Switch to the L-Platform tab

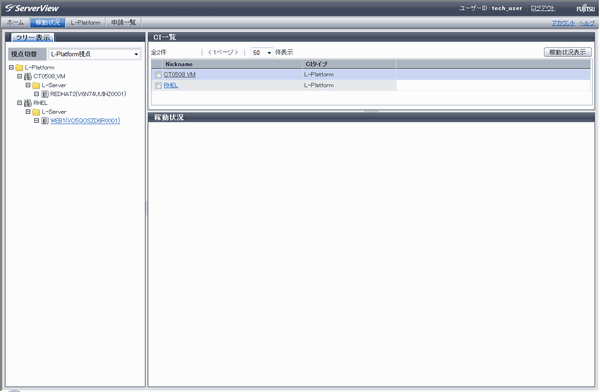[85, 23]
